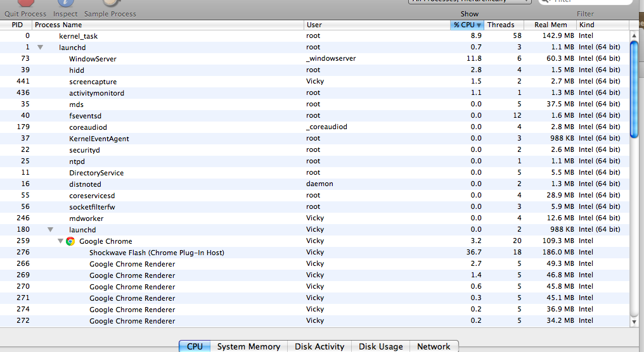Select Google Chrome Renderer PID 269
This screenshot has height=352, width=644.
pyautogui.click(x=314, y=275)
